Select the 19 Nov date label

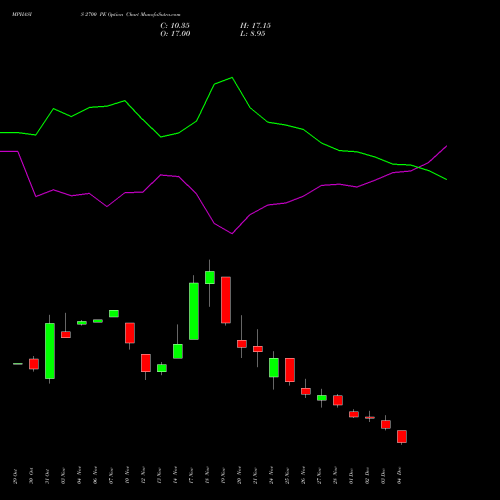pos(223,476)
